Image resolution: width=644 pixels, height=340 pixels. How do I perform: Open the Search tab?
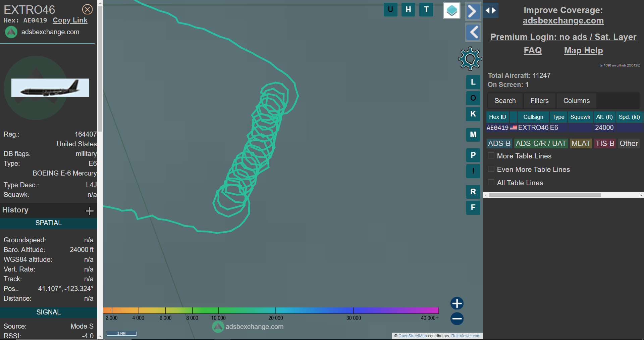click(505, 101)
